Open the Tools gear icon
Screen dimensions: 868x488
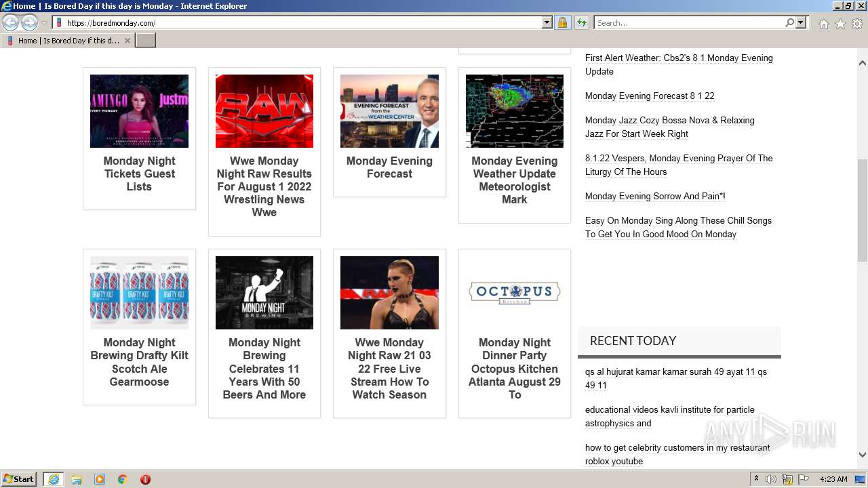pos(857,24)
